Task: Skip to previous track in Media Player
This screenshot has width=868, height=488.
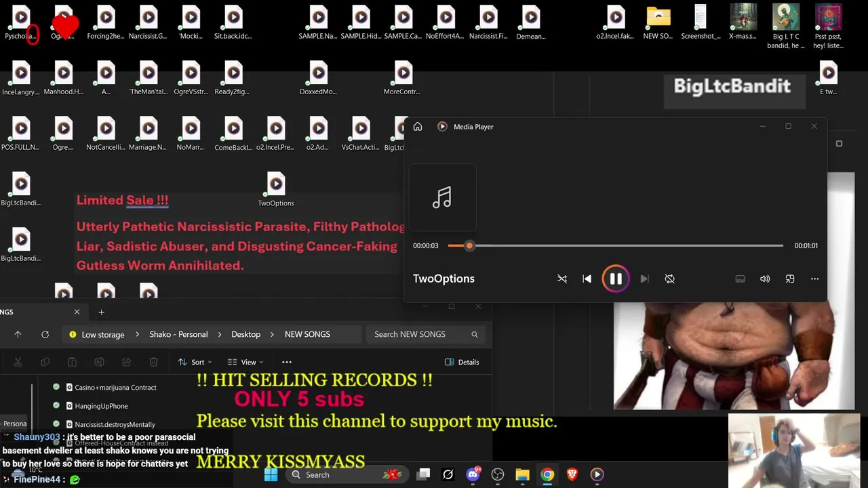Action: tap(587, 279)
